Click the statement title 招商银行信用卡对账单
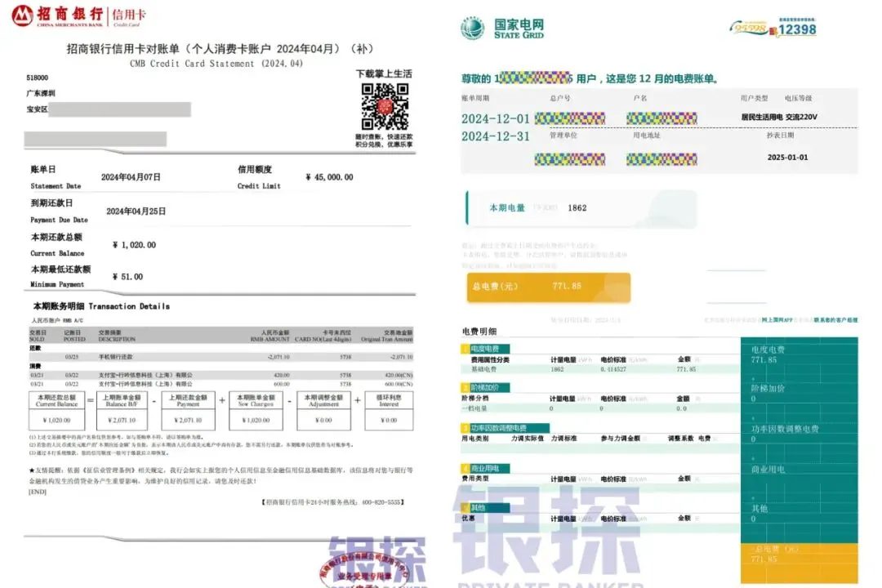Viewport: 882px width, 588px height. click(x=220, y=49)
